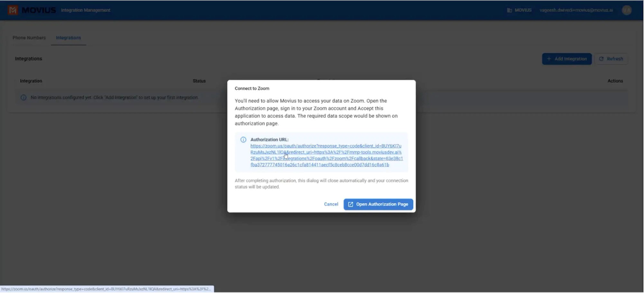Open the Authorization URL hyperlink
Screen dimensions: 644x293
327,155
